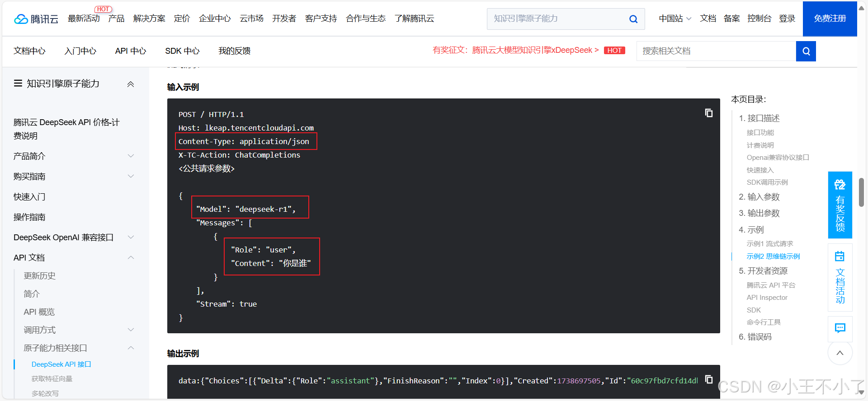
Task: Focus the 搜索相关文档 search field
Action: point(716,51)
